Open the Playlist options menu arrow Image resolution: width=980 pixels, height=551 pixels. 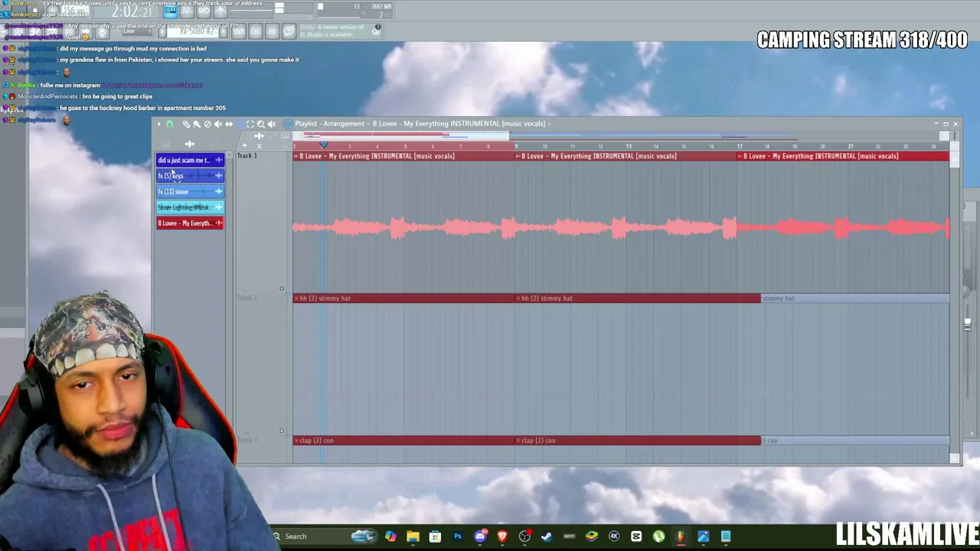point(159,124)
